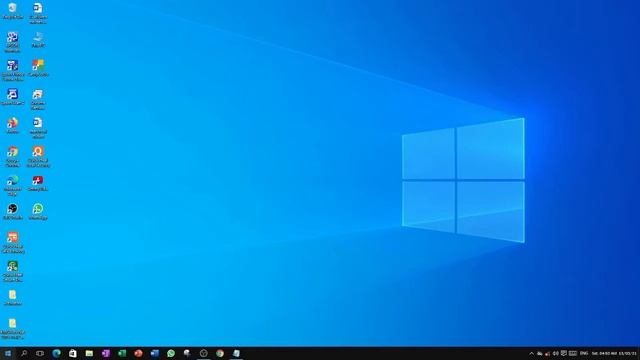Open taskbar Search magnifier
Viewport: 640px width, 360px height.
point(24,353)
